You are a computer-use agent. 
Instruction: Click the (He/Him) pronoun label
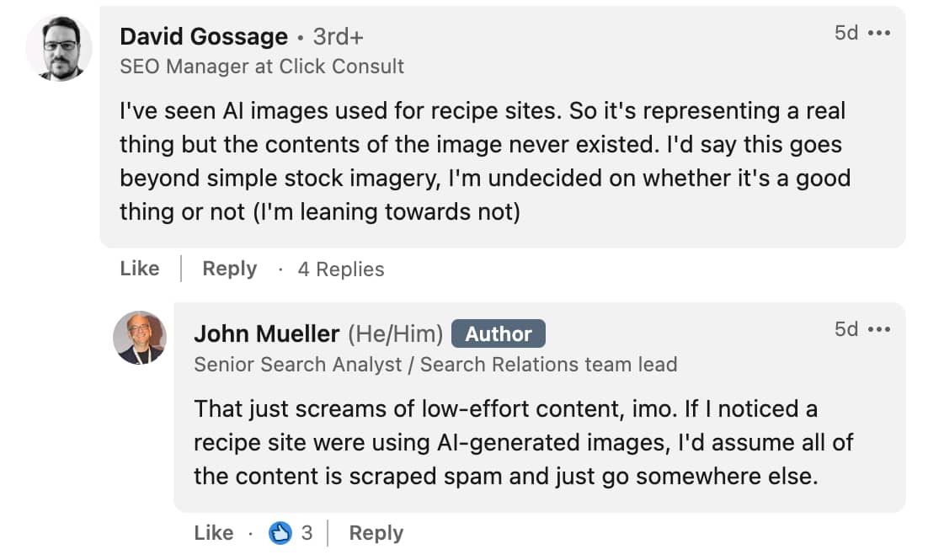point(395,333)
